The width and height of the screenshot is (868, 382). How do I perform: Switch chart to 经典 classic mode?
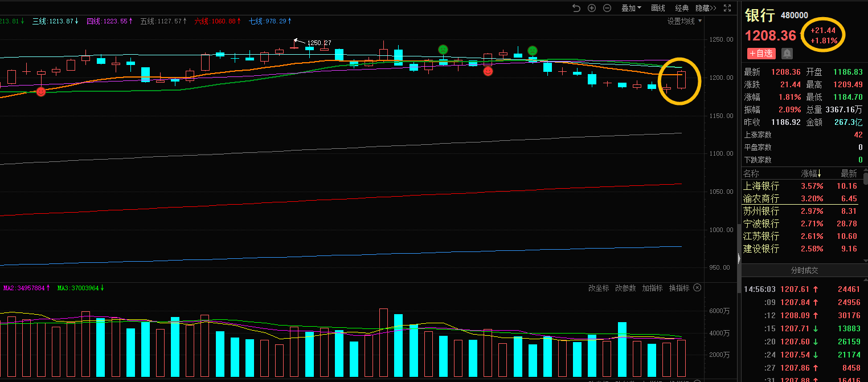tap(682, 8)
